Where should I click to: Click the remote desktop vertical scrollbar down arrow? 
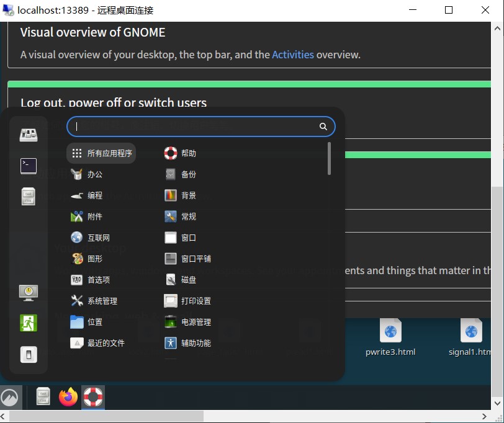[x=497, y=403]
